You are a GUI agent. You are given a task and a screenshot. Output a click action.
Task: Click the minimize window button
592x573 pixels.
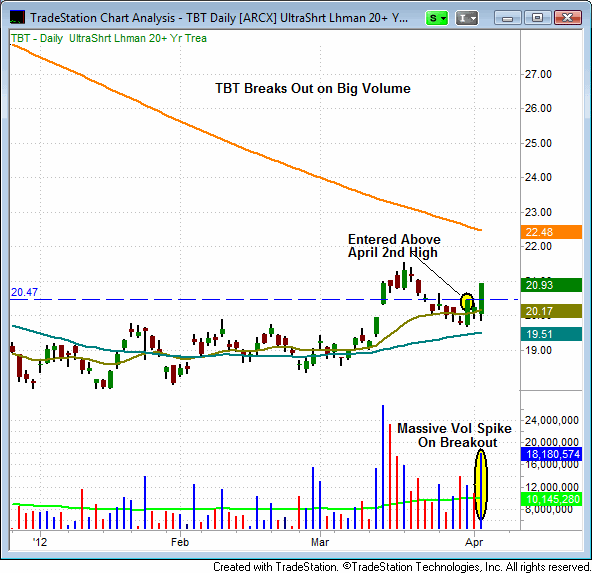pyautogui.click(x=507, y=18)
